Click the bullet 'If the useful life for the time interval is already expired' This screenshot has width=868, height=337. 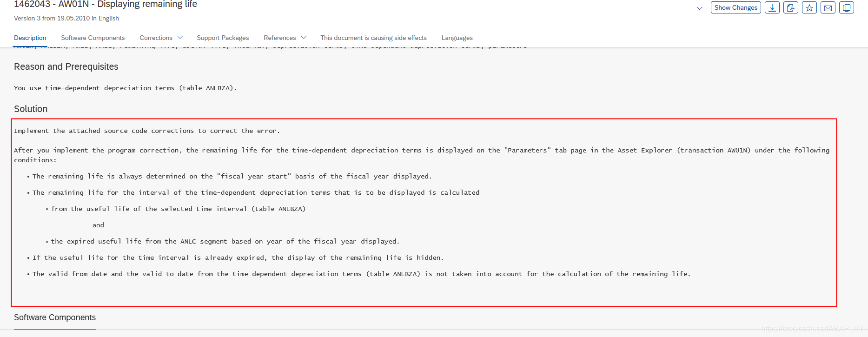pyautogui.click(x=238, y=258)
